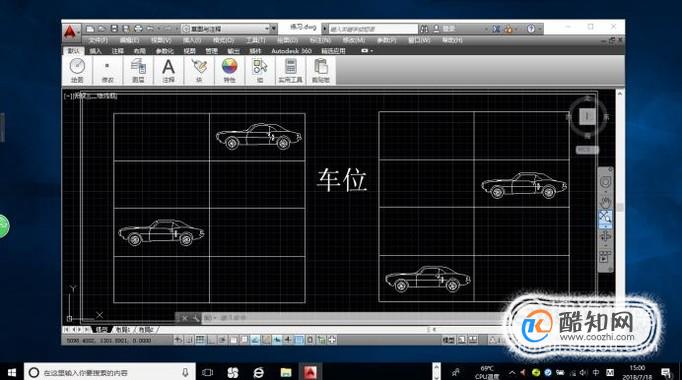Click the ShowMotion icon in navigation bar

pos(605,256)
